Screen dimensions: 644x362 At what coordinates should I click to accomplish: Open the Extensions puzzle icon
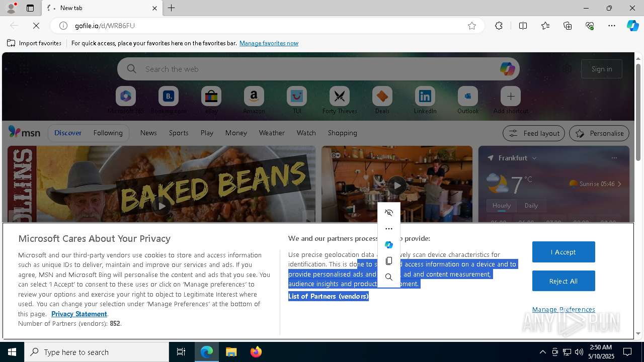tap(499, 26)
